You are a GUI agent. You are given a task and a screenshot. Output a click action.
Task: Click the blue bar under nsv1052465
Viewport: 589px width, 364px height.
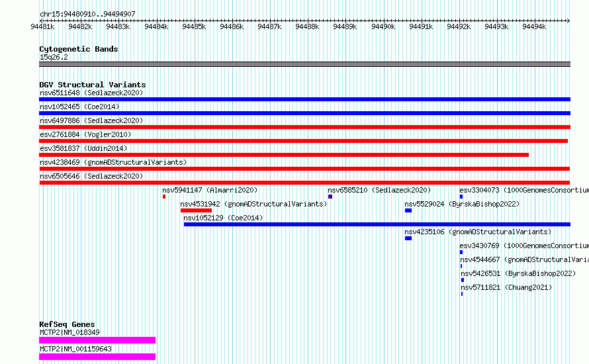(x=304, y=113)
